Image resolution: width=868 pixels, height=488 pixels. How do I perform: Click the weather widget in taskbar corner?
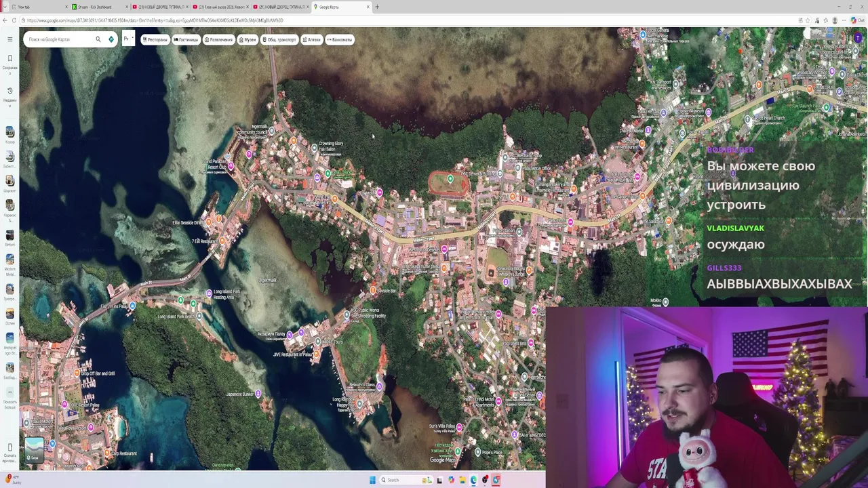click(x=12, y=480)
